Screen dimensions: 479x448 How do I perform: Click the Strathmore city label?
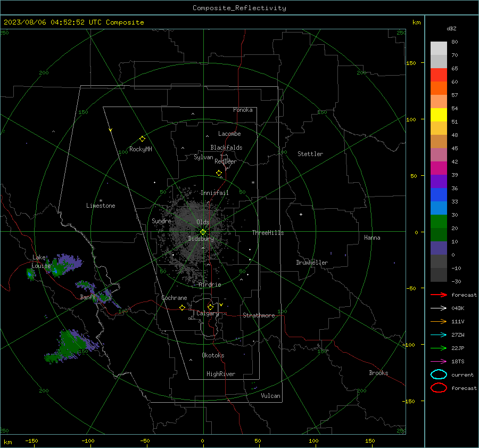pyautogui.click(x=259, y=315)
